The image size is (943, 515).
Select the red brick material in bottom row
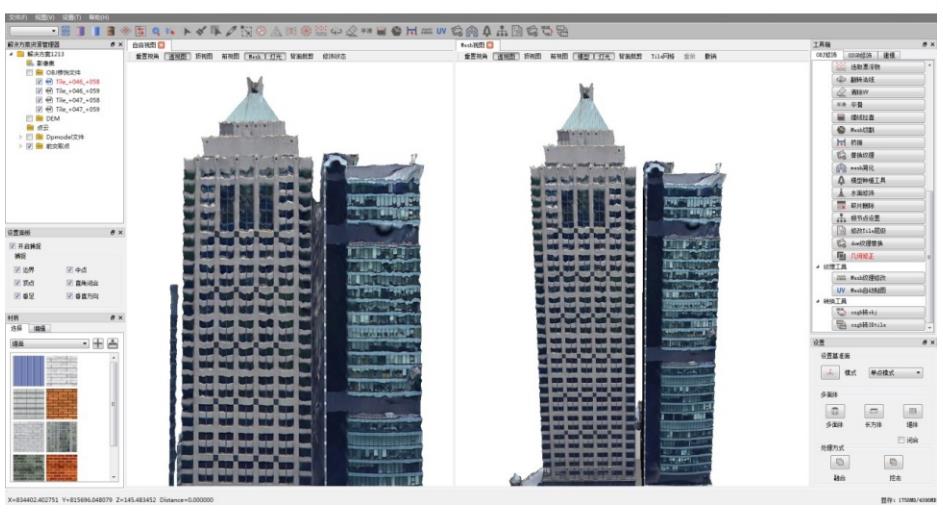pyautogui.click(x=62, y=469)
